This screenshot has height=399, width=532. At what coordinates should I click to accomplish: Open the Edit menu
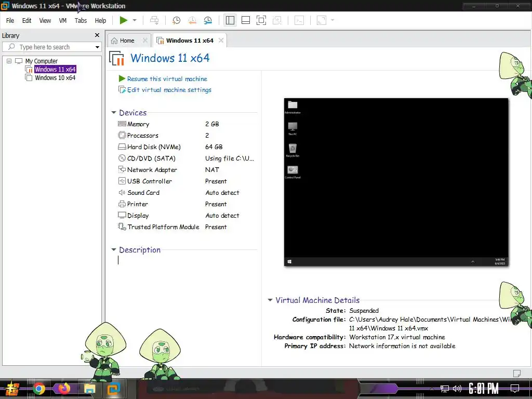tap(27, 21)
